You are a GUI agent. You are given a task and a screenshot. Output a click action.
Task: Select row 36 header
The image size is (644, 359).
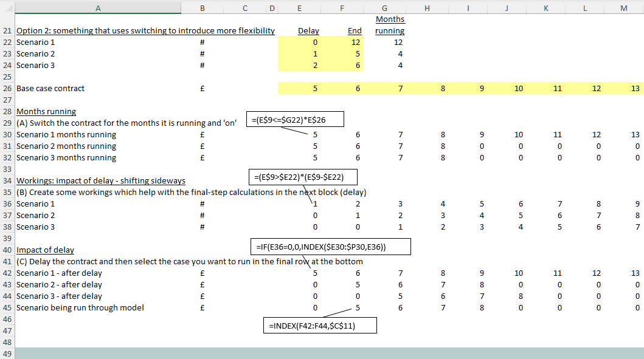click(7, 204)
